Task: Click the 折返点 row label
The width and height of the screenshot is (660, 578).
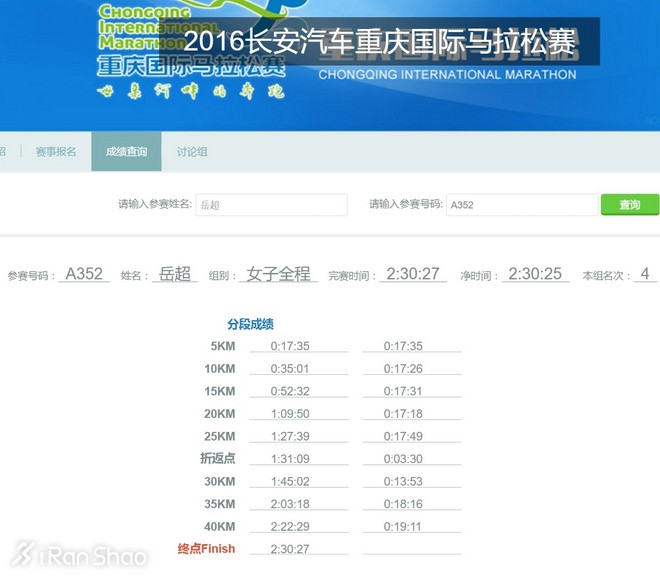Action: tap(218, 458)
